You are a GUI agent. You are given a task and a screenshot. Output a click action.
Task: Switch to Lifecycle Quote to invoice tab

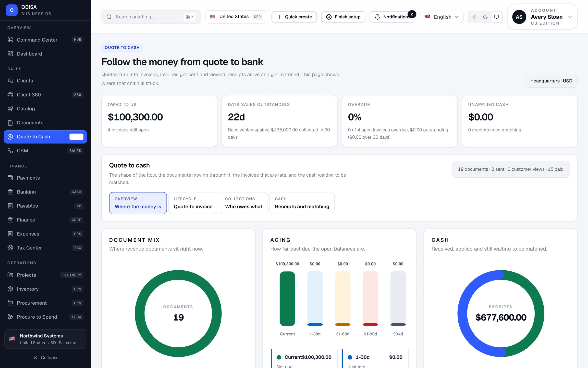click(x=193, y=203)
